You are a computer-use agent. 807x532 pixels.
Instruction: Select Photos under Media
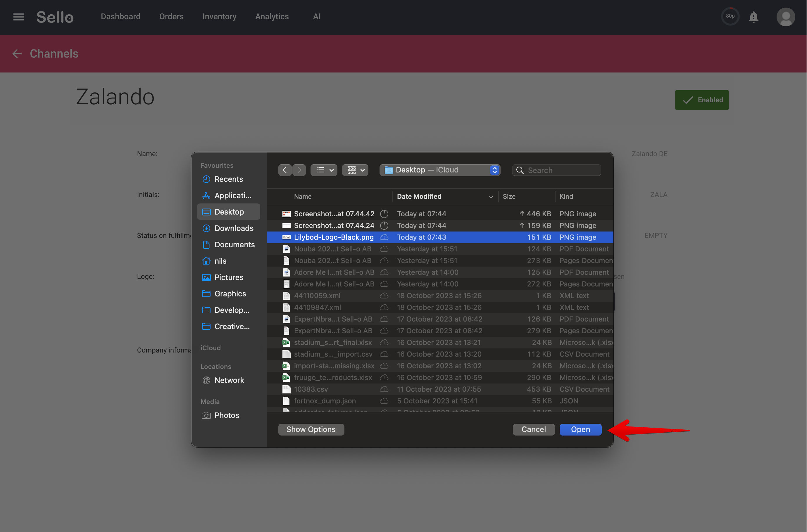click(228, 415)
